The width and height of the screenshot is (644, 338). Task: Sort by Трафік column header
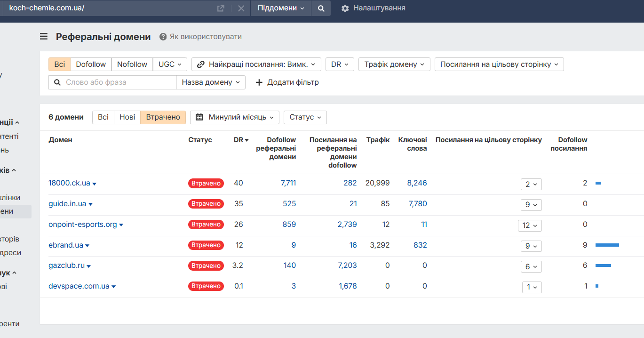(x=378, y=140)
